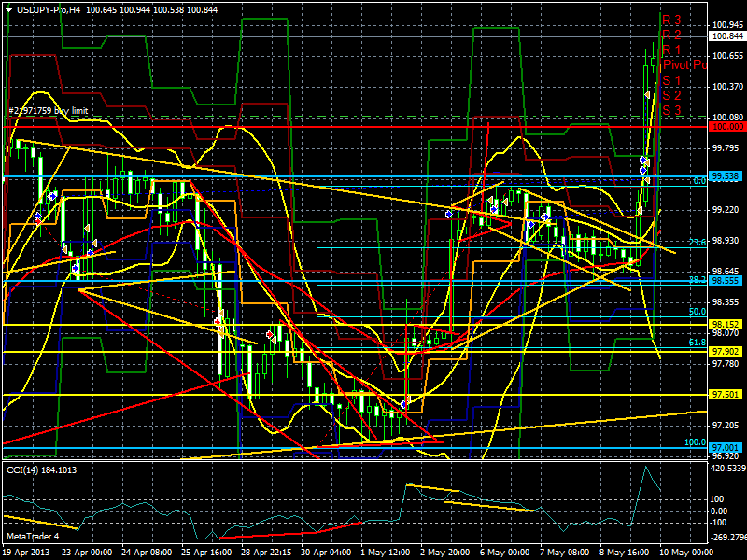Click the 6 May 00:00 time axis label

coord(504,553)
